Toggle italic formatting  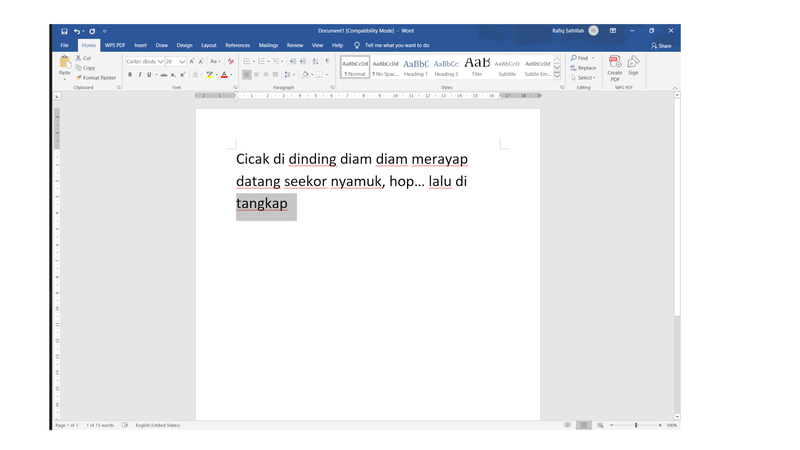139,75
